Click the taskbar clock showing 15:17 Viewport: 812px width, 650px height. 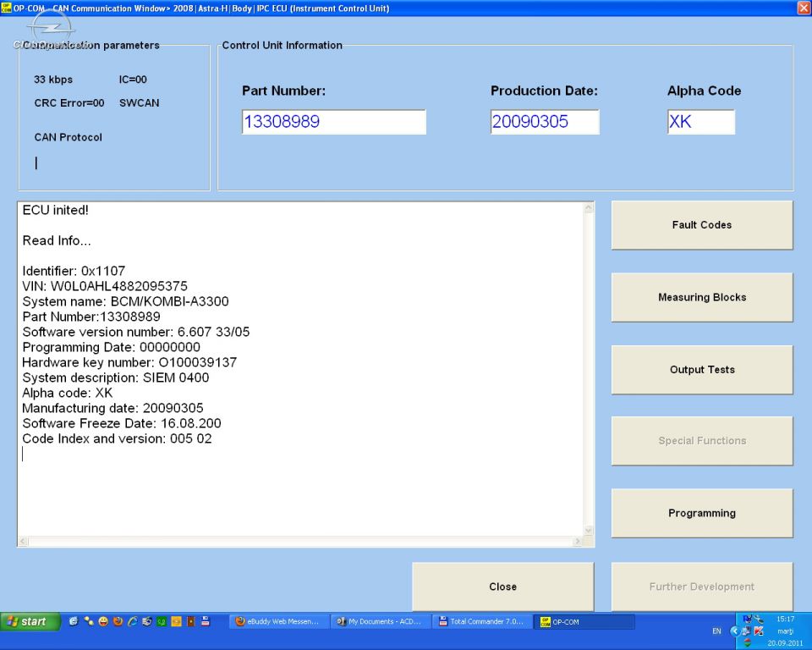(x=785, y=619)
